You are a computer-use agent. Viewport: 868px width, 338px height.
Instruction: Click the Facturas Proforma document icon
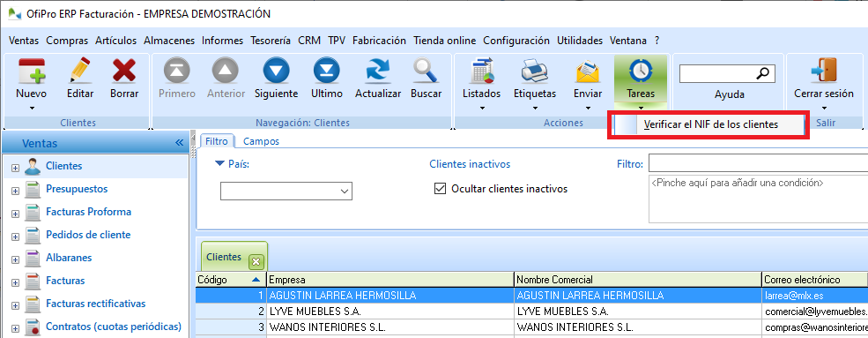[33, 212]
